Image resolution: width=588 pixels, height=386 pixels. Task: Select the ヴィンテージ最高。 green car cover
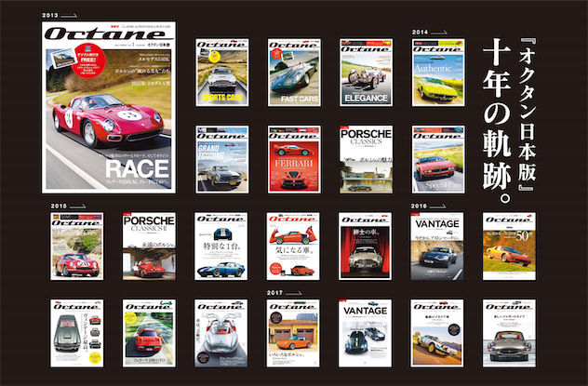pyautogui.click(x=77, y=333)
